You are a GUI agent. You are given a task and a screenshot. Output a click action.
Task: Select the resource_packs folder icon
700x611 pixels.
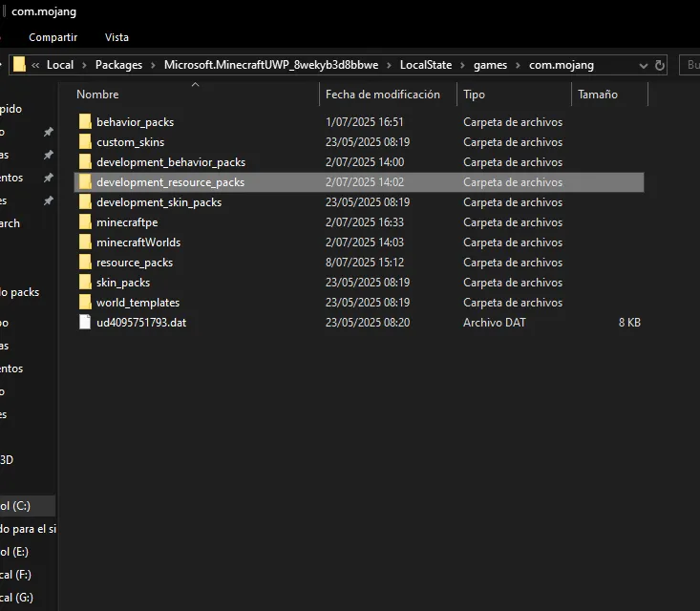tap(85, 262)
